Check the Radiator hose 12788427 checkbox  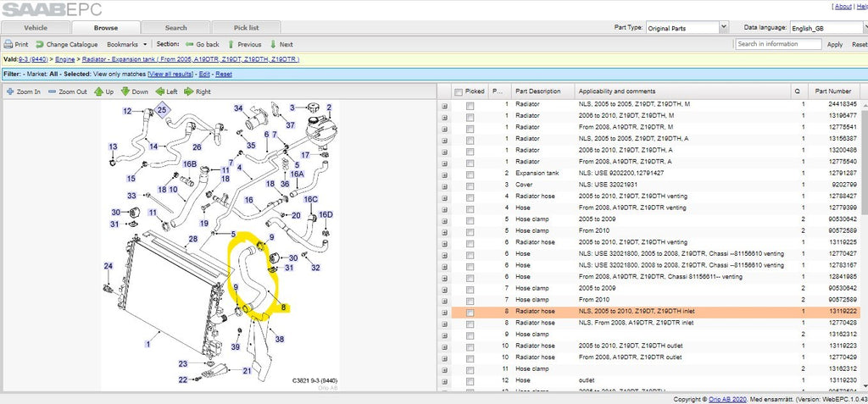[x=470, y=197]
